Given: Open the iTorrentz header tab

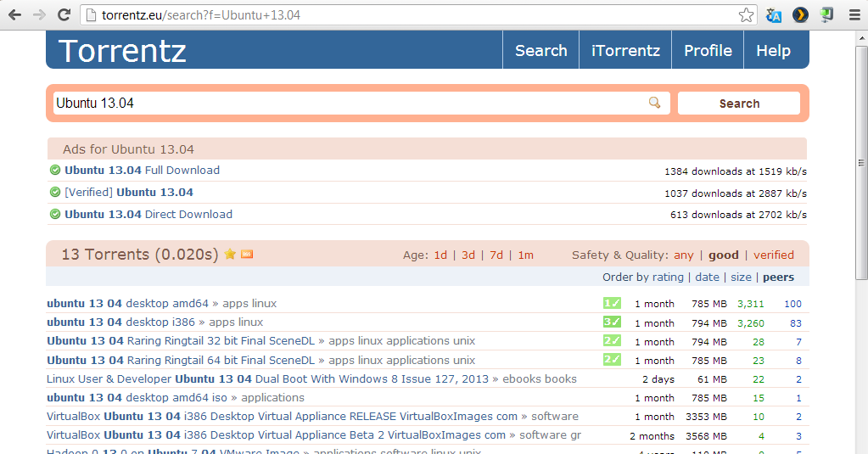Looking at the screenshot, I should [625, 50].
